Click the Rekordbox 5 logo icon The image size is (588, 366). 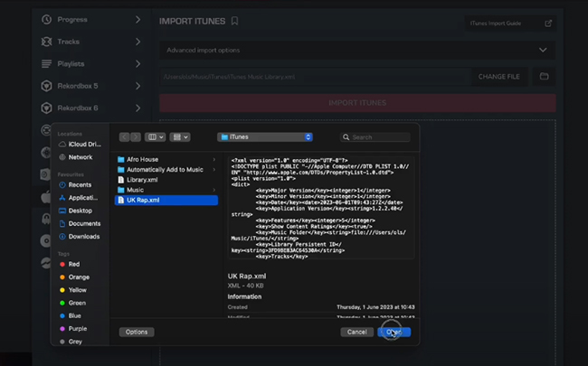[46, 86]
